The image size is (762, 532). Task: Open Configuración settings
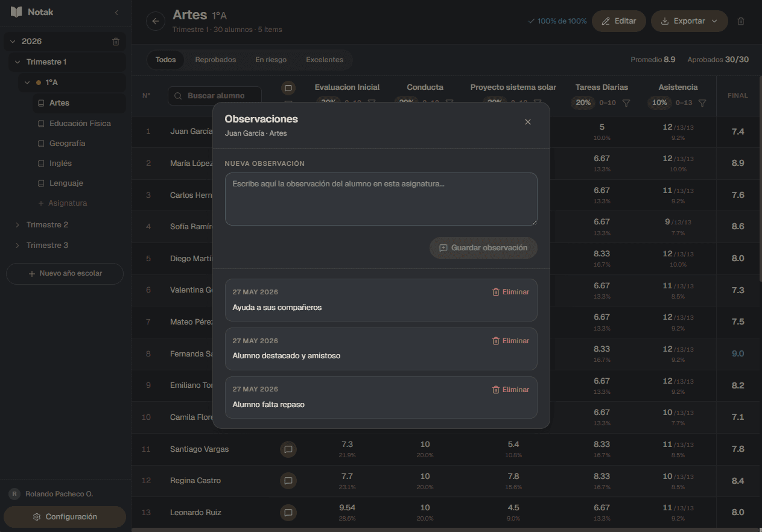point(65,517)
